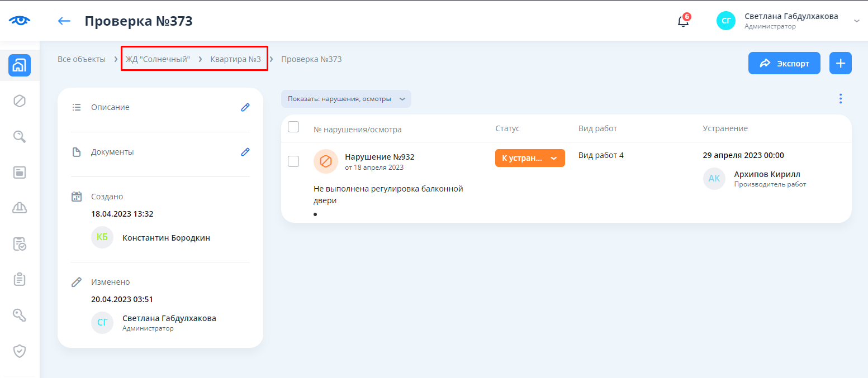Toggle the select-all checkbox in table header
The height and width of the screenshot is (378, 868).
pyautogui.click(x=293, y=127)
